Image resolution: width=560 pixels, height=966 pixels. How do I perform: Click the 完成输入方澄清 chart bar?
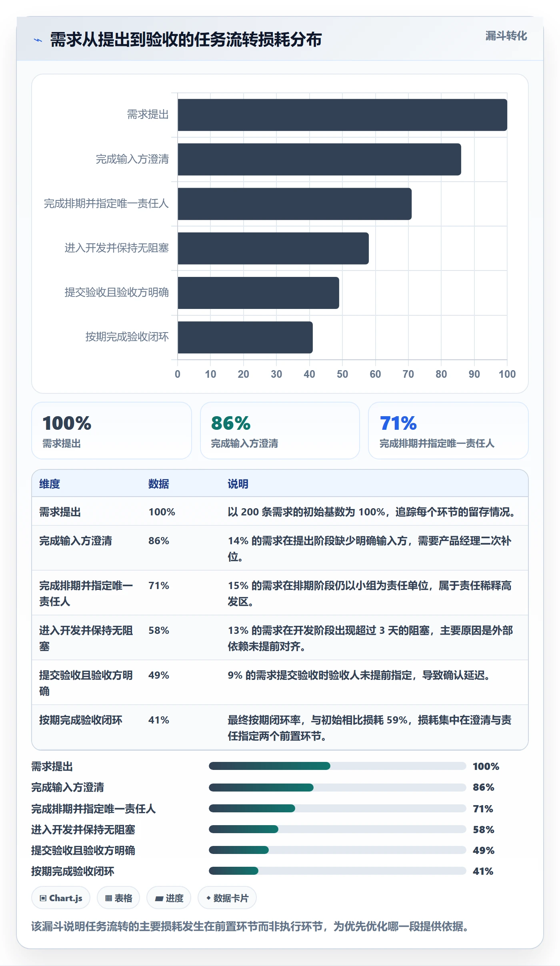(319, 159)
